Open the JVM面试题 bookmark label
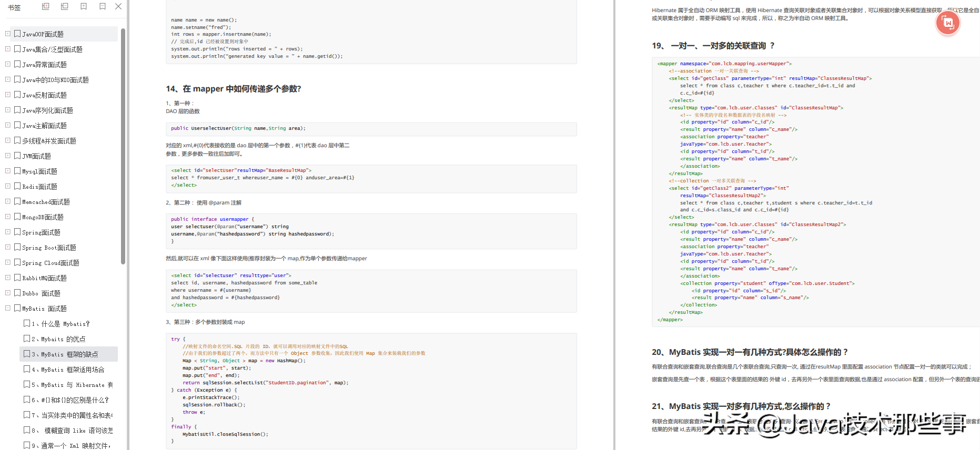 point(36,156)
